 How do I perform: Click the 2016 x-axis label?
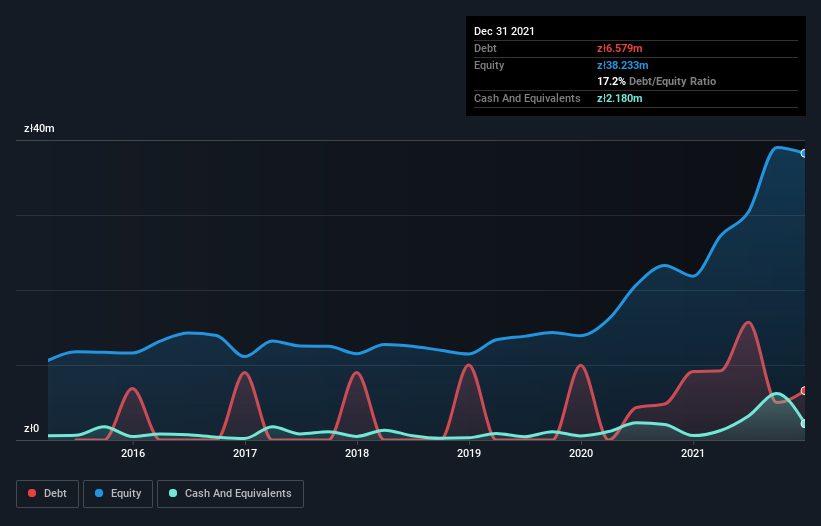tap(133, 453)
